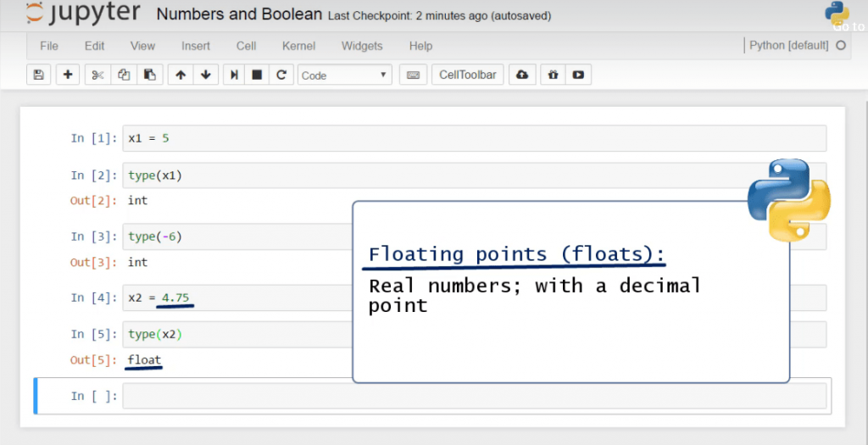Click the empty input cell at bottom
This screenshot has width=868, height=445.
point(473,396)
